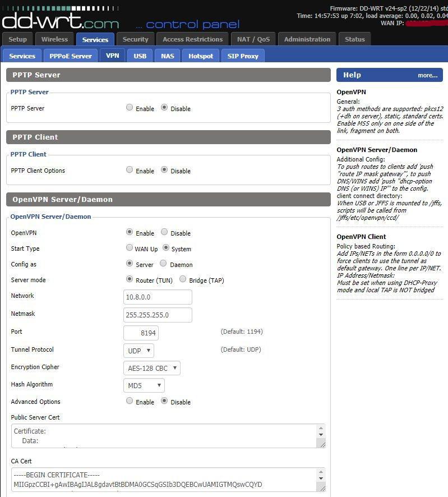Screen dimensions: 448x497
Task: View the Status tab
Action: click(x=354, y=39)
